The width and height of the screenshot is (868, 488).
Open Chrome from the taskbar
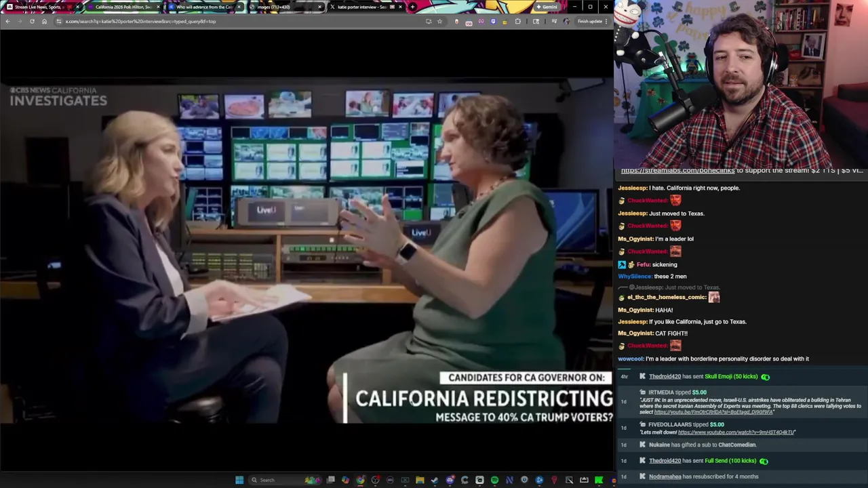(360, 480)
